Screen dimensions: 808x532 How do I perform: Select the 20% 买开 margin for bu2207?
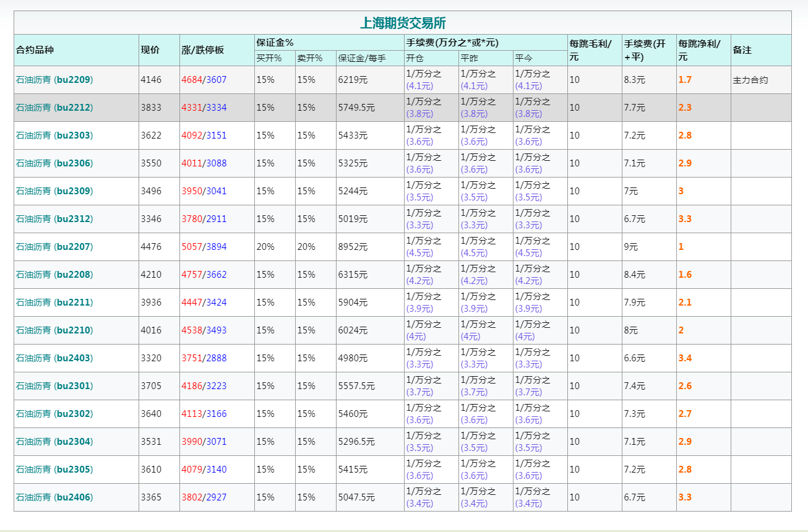click(x=265, y=247)
